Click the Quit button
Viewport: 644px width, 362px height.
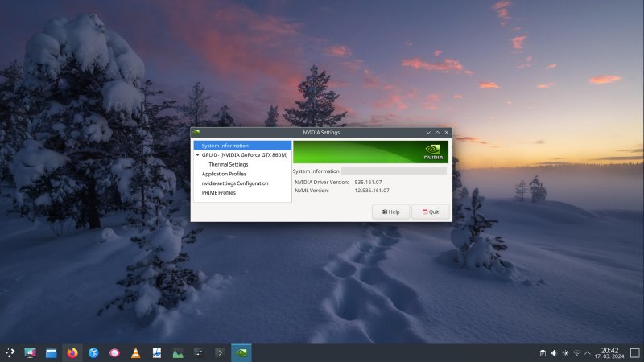tap(431, 212)
